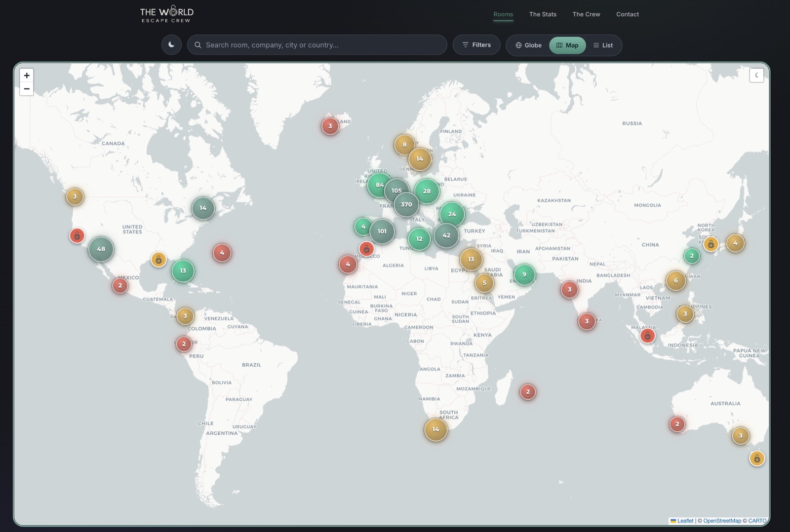Click the lock marker in southern United States

point(158,260)
